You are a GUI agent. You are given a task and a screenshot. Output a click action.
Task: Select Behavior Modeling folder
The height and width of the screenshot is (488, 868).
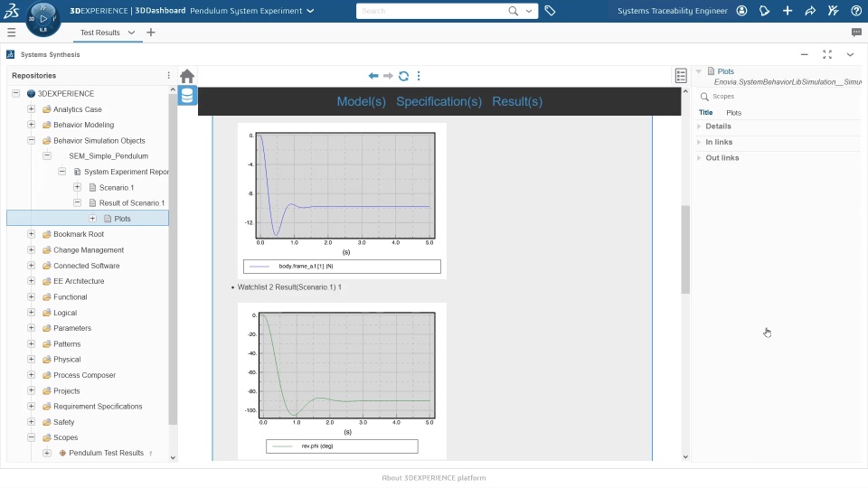click(x=83, y=125)
